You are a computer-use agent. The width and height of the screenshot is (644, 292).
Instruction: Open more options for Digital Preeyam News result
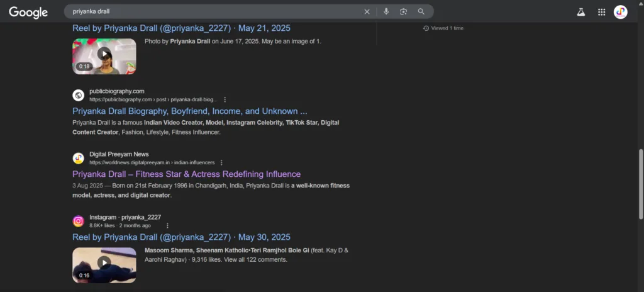click(221, 162)
